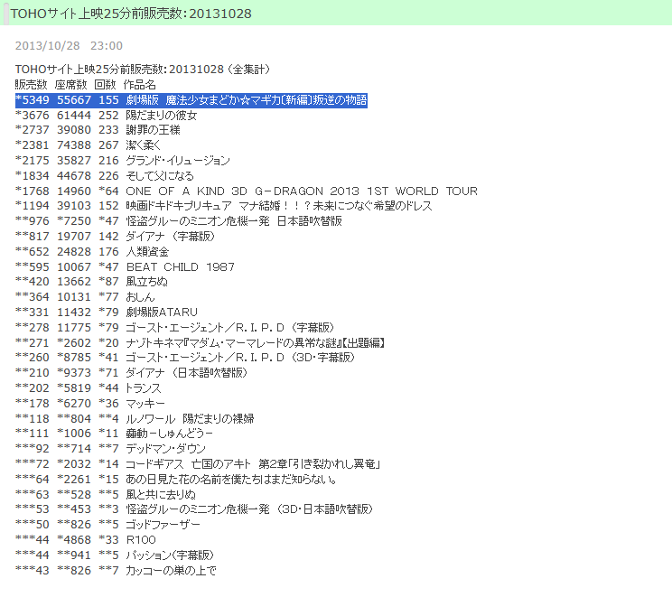The image size is (672, 616).
Task: Select the row with sales count **976
Action: pos(179,220)
